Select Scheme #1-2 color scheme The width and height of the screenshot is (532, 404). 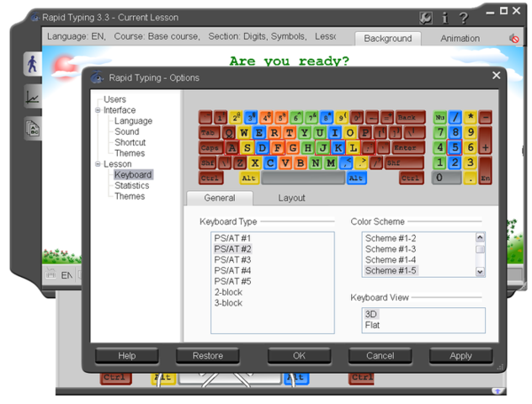(x=391, y=238)
